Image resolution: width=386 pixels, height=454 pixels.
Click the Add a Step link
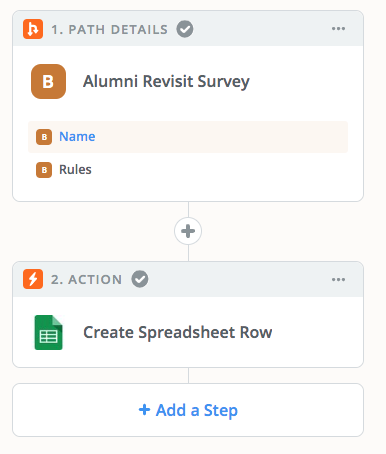pyautogui.click(x=188, y=410)
